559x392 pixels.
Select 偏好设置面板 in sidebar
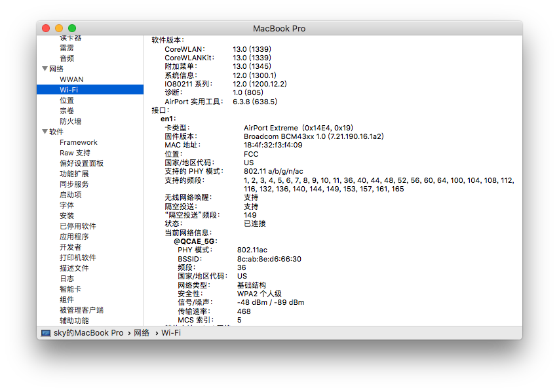click(81, 163)
